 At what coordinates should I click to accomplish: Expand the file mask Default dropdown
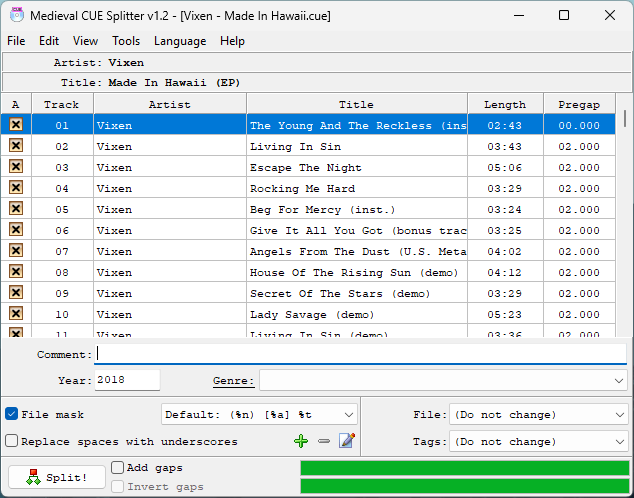(x=348, y=414)
